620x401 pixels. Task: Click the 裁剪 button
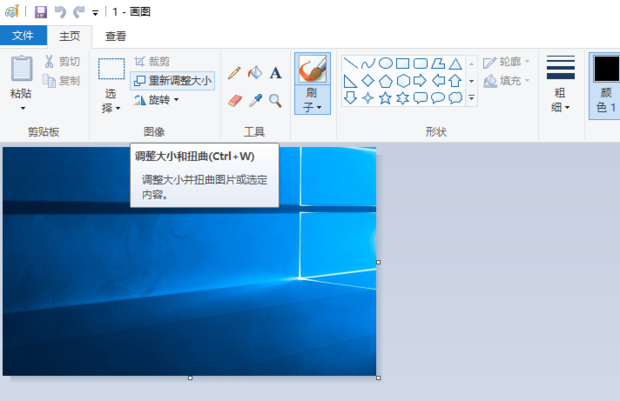point(152,61)
